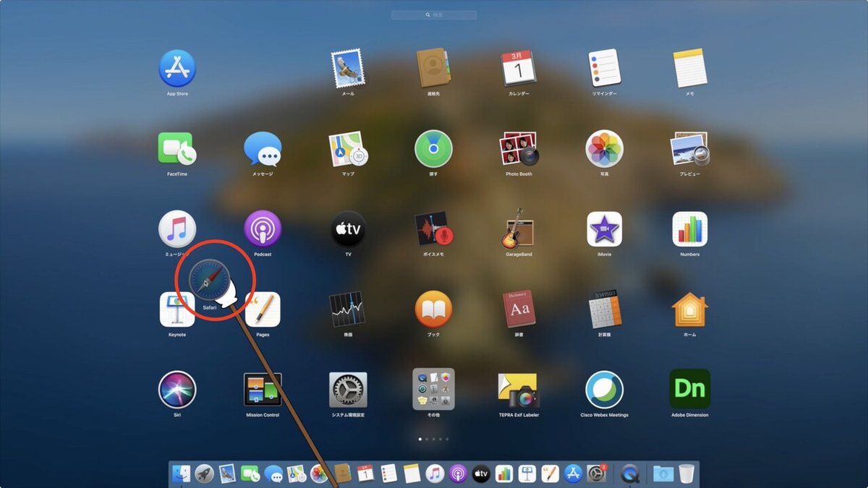Open Calendar from the Dock
The width and height of the screenshot is (868, 488).
(366, 474)
